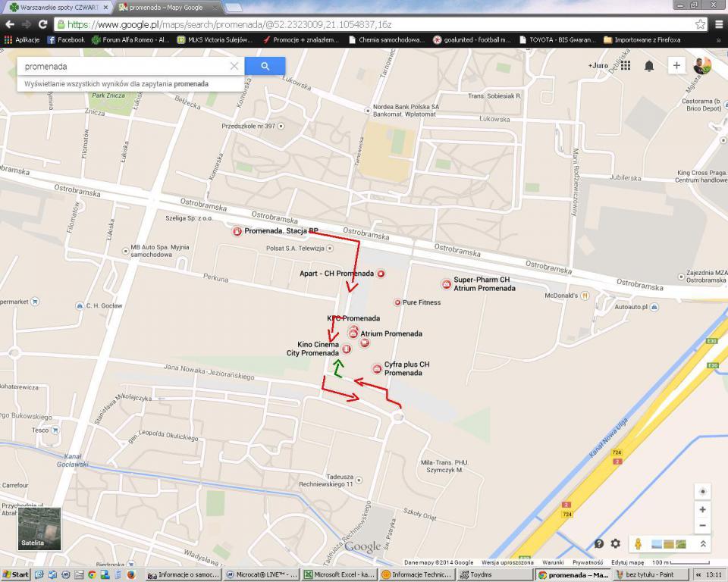728x582 pixels.
Task: Go back with browser back arrow
Action: [10, 24]
